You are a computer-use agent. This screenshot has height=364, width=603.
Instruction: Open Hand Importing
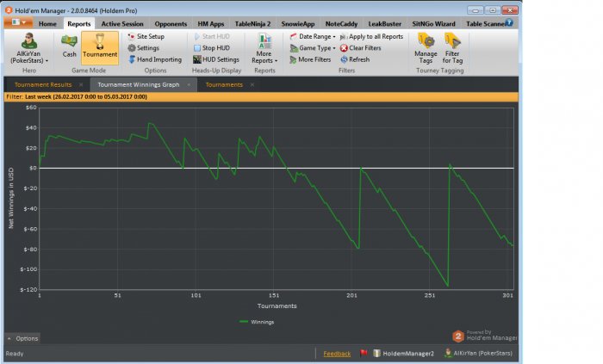point(154,59)
